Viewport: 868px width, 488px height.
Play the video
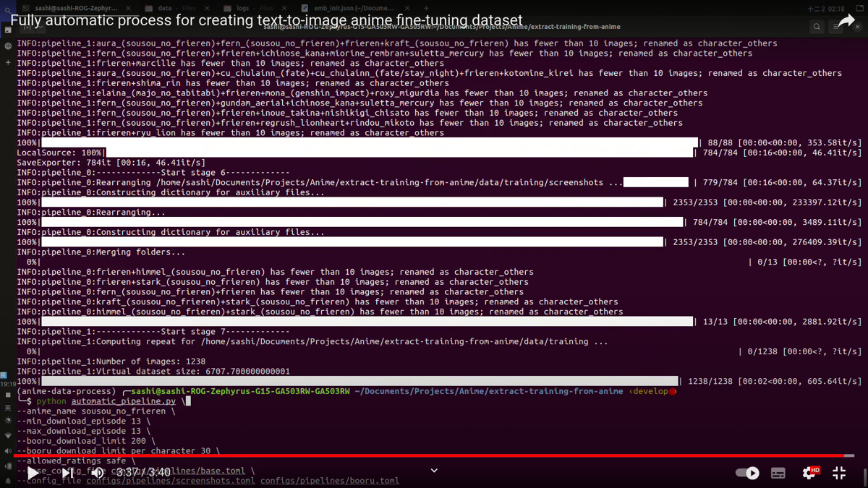[x=33, y=473]
